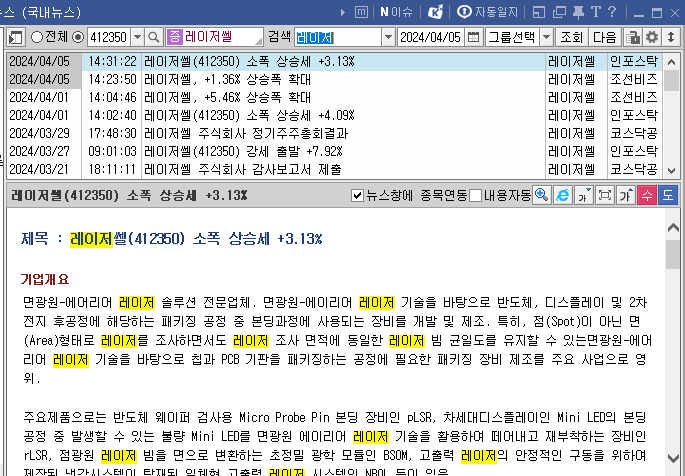The image size is (685, 476).
Task: Select news row 레이저쎌 주식회사 감사보고서 제출
Action: (334, 169)
